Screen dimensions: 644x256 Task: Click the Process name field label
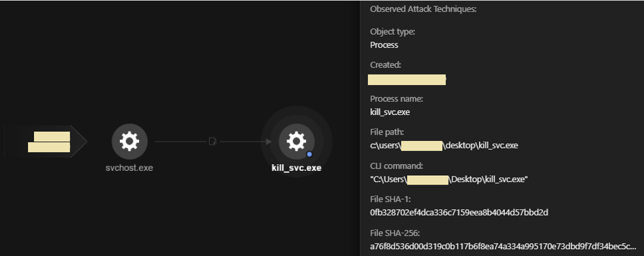396,99
